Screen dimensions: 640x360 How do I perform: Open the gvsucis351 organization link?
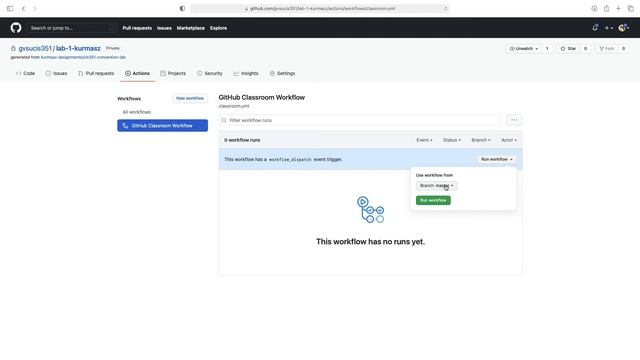(x=35, y=48)
